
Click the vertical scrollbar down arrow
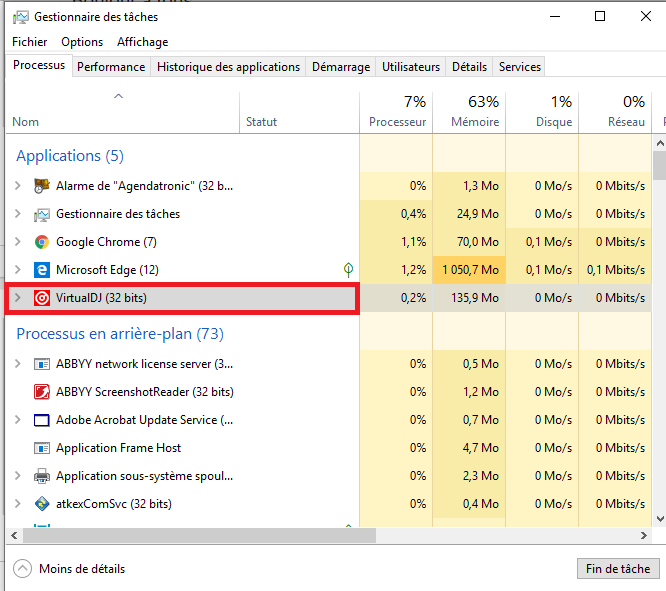(660, 519)
